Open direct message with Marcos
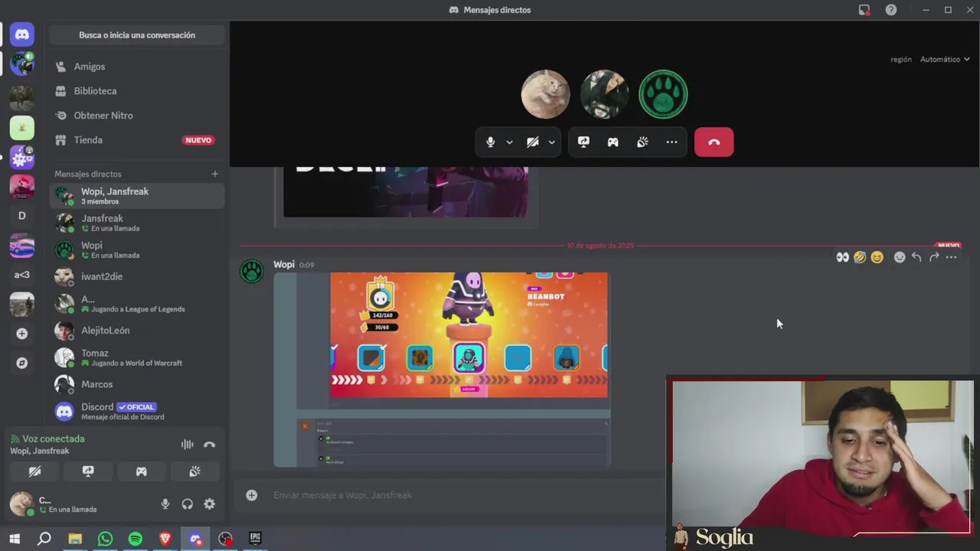Screen dimensions: 980x551 [x=137, y=384]
